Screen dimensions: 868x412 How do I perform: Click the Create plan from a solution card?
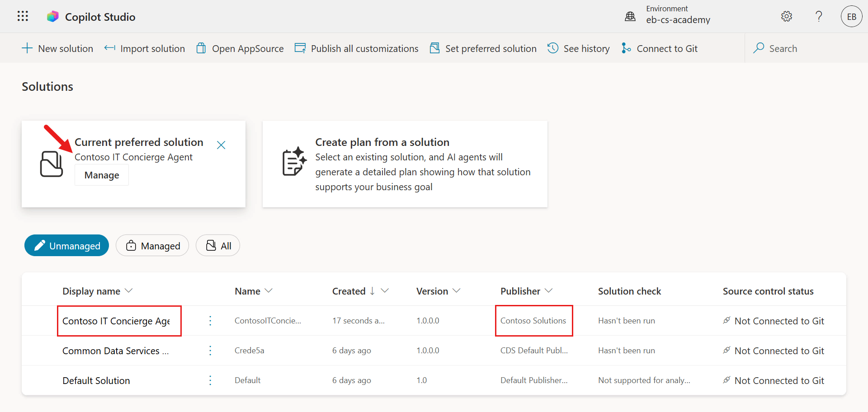coord(405,164)
